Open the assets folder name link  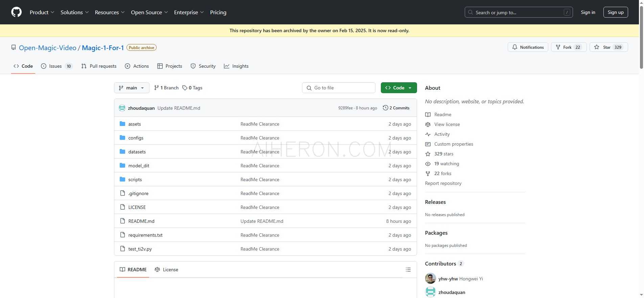(x=135, y=124)
